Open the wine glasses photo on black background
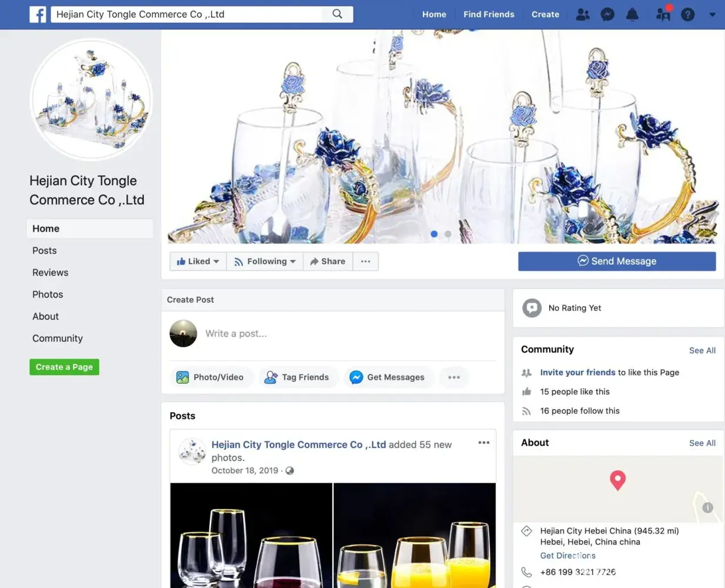725x588 pixels. [x=251, y=536]
